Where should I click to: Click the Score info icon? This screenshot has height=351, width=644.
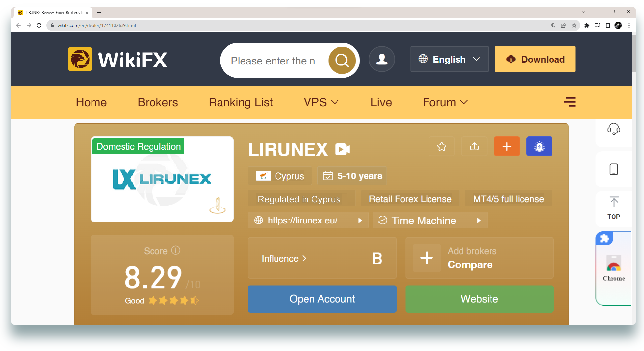(x=176, y=250)
